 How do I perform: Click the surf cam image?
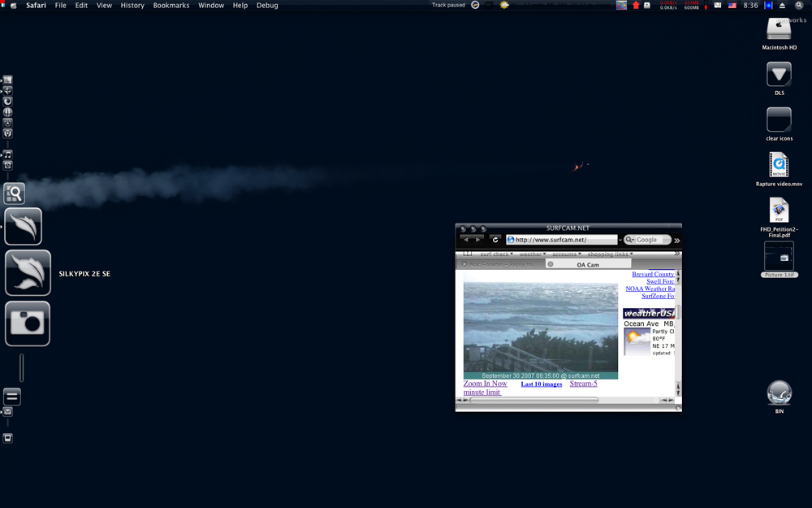click(541, 327)
